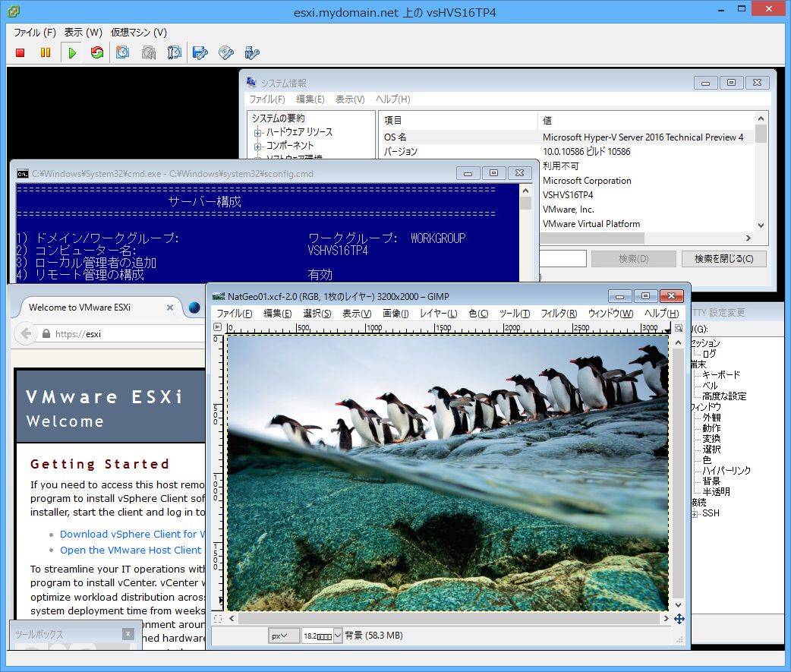The height and width of the screenshot is (672, 791).
Task: Expand the Components tree node
Action: (x=258, y=147)
